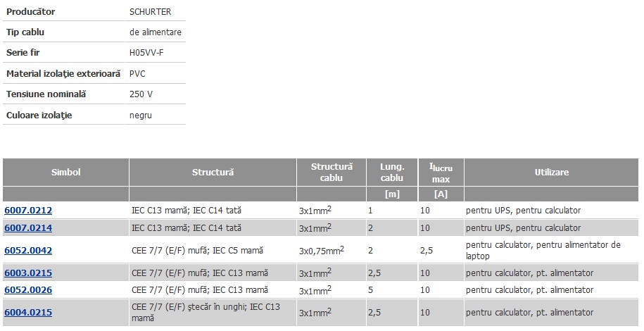Open product link 6052.0026
Screen dimensions: 644x331
tap(28, 290)
